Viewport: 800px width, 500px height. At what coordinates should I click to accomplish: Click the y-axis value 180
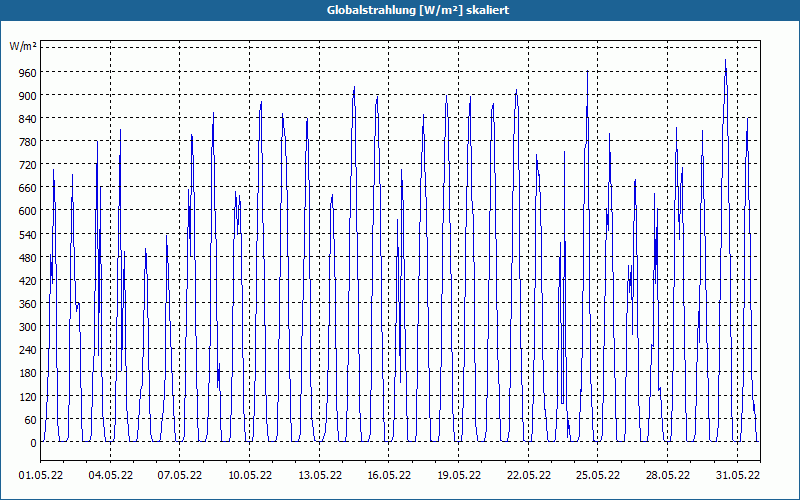pyautogui.click(x=28, y=373)
